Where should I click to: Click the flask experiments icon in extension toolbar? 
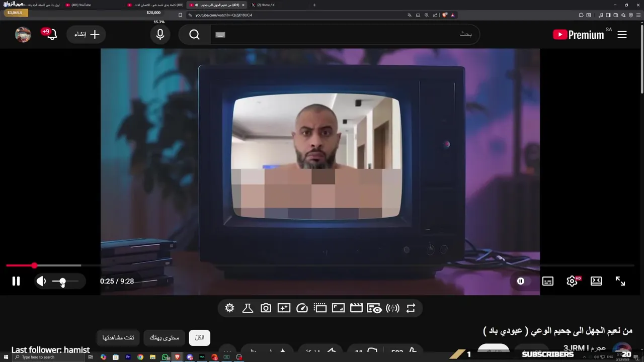click(x=248, y=308)
